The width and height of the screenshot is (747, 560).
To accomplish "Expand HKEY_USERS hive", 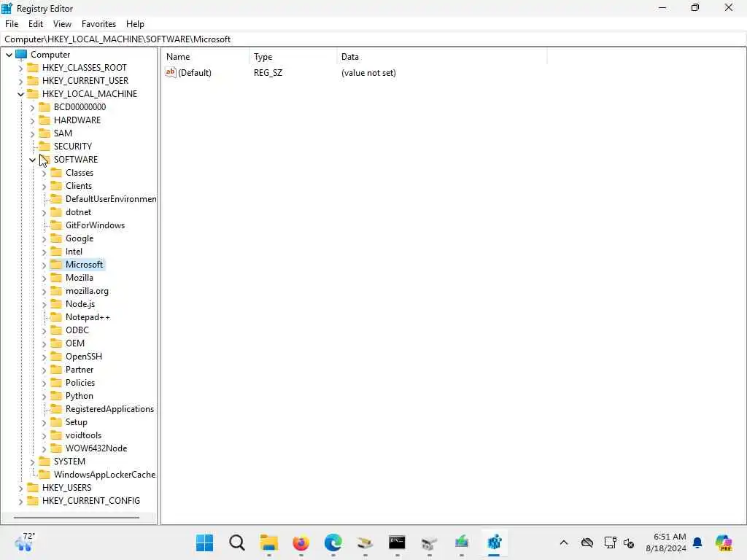I will [20, 488].
